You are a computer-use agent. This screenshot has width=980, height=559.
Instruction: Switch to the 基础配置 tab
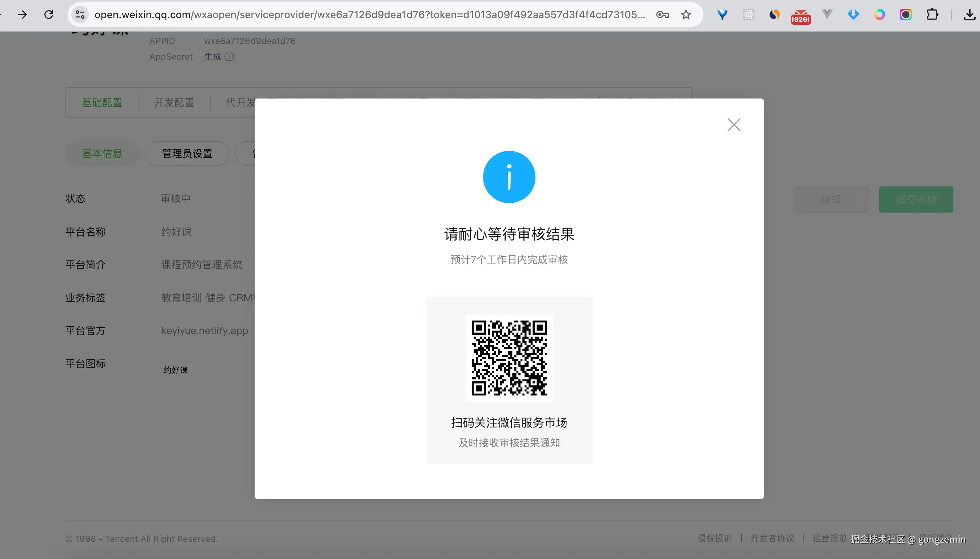tap(102, 102)
